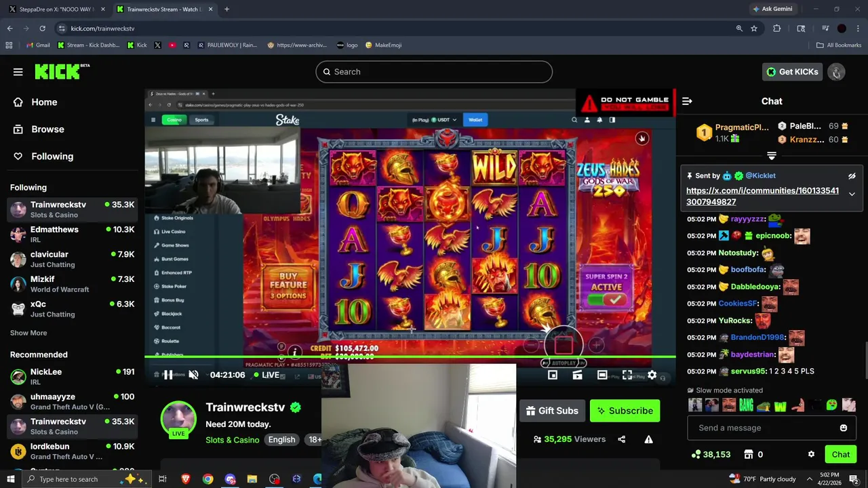The image size is (868, 488).
Task: Click the English language tag
Action: coord(281,440)
